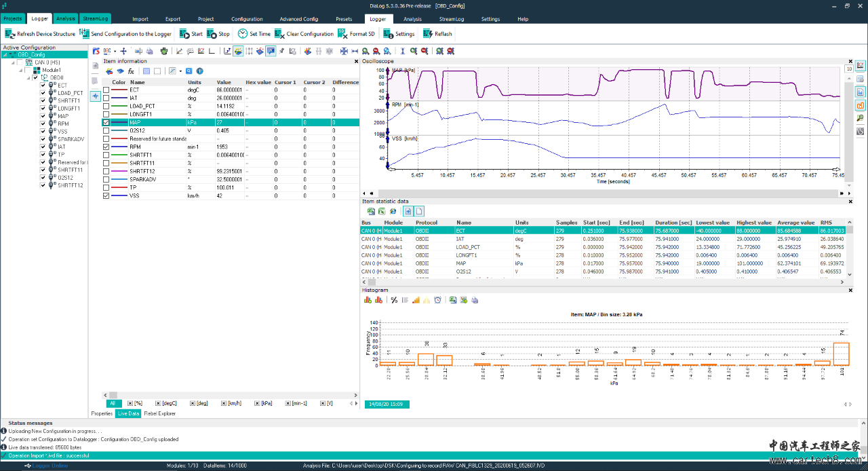Switch to the StreamLog ribbon tab
The image size is (868, 471).
click(x=451, y=19)
